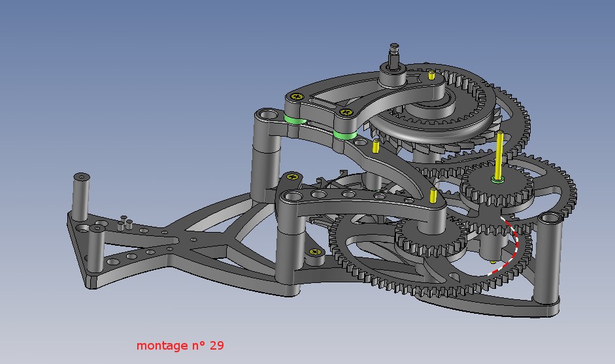Pick the hollow cylindrical post at the far right
615x364 pixels.
[549, 259]
